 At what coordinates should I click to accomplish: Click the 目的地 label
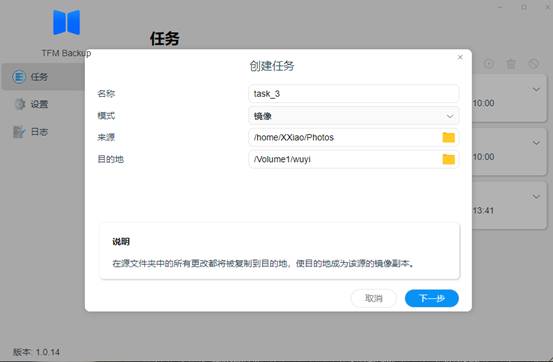click(x=110, y=159)
